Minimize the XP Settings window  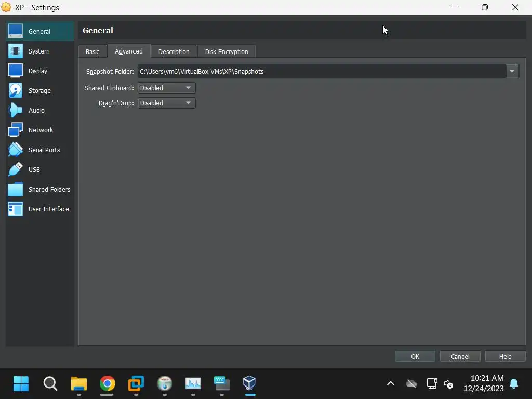(455, 7)
